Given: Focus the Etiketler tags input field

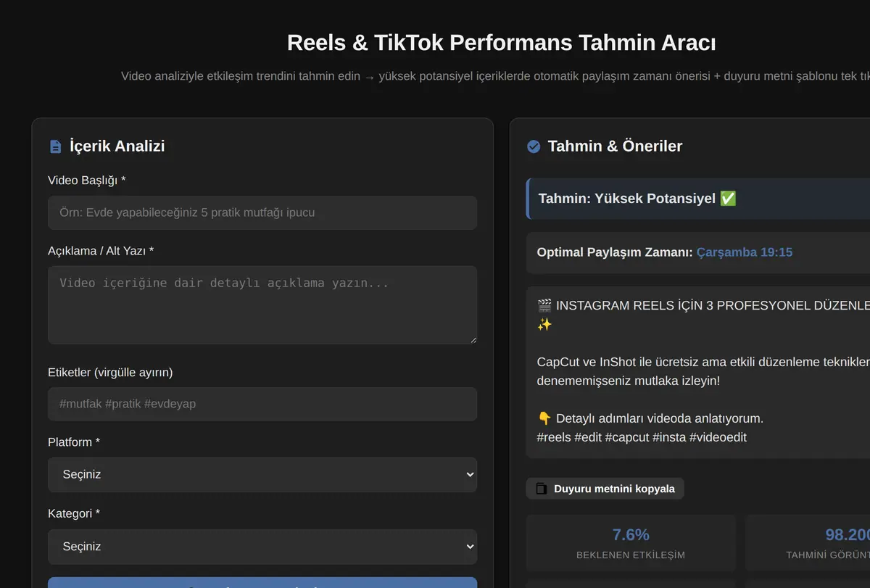Looking at the screenshot, I should [262, 404].
